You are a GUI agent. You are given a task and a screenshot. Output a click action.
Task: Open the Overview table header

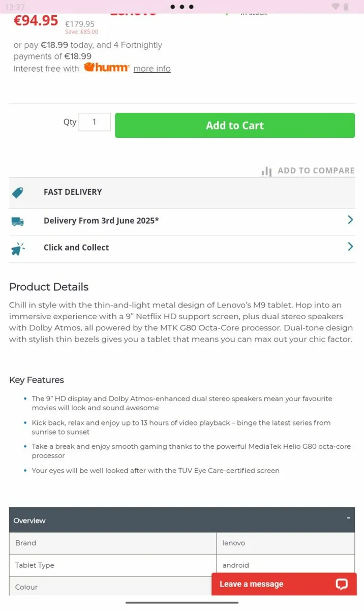[182, 520]
